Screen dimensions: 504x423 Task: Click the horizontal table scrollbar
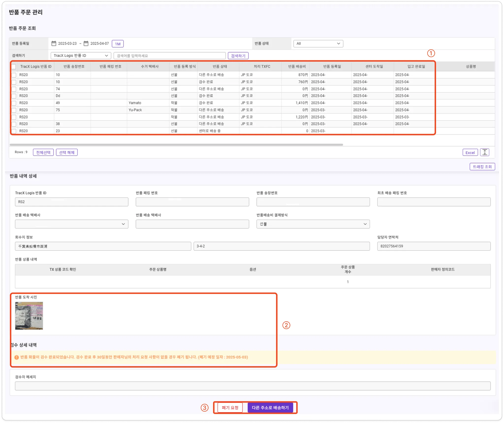(176, 145)
